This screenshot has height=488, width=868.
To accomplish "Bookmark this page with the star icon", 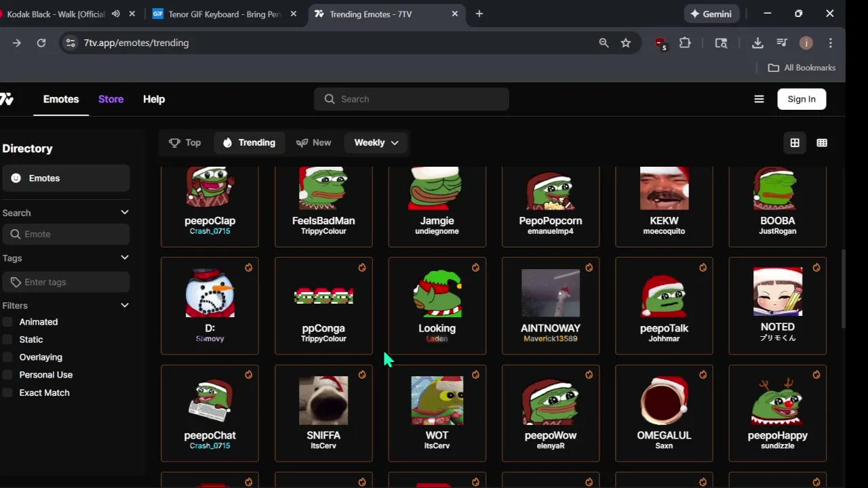I will click(x=626, y=43).
